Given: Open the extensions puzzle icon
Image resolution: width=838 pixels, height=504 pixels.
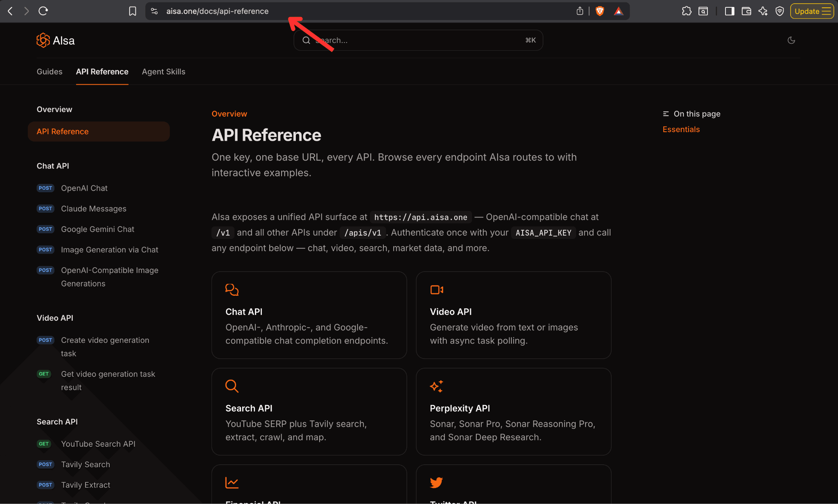Looking at the screenshot, I should pyautogui.click(x=687, y=11).
